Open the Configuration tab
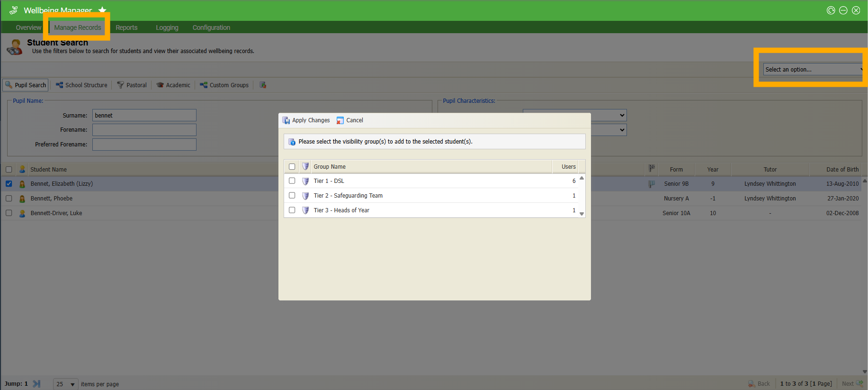This screenshot has height=390, width=868. pyautogui.click(x=211, y=27)
